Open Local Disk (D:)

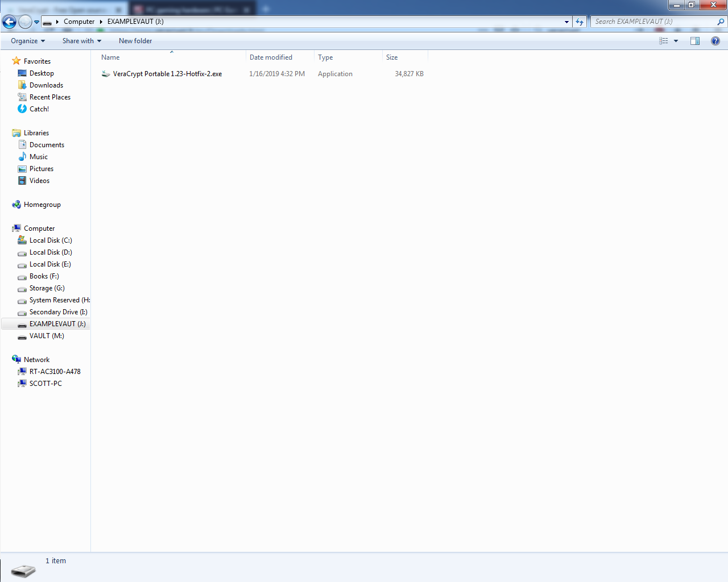[x=51, y=252]
